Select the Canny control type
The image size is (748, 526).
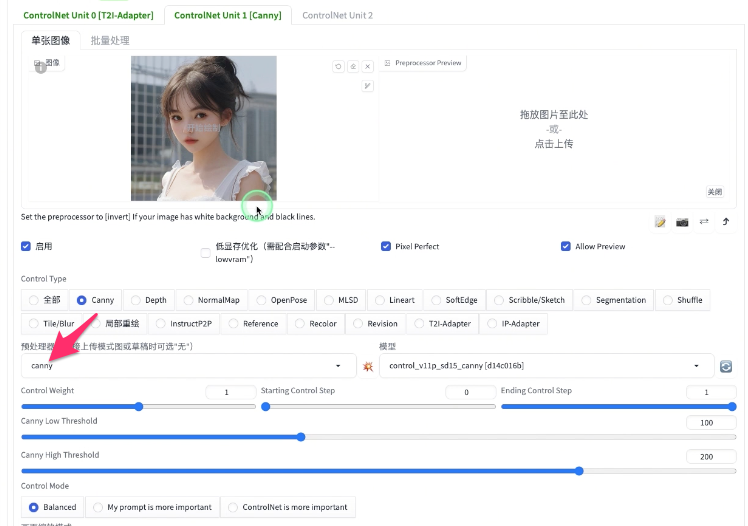tap(95, 300)
